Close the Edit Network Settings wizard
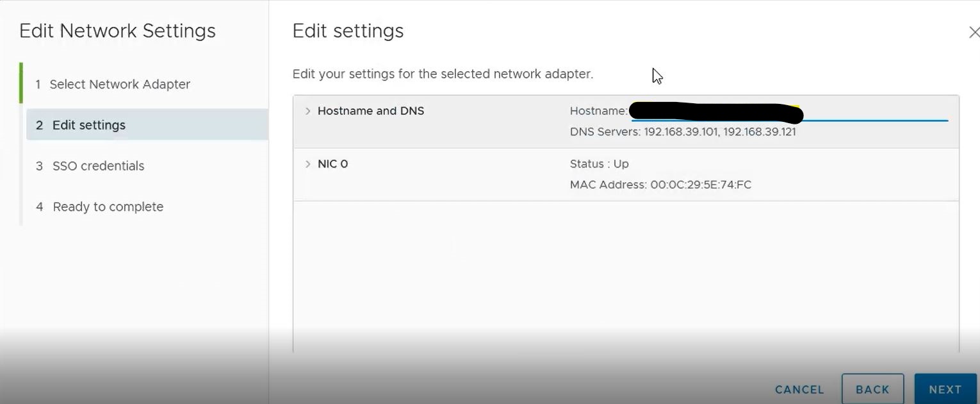Image resolution: width=980 pixels, height=404 pixels. tap(974, 32)
